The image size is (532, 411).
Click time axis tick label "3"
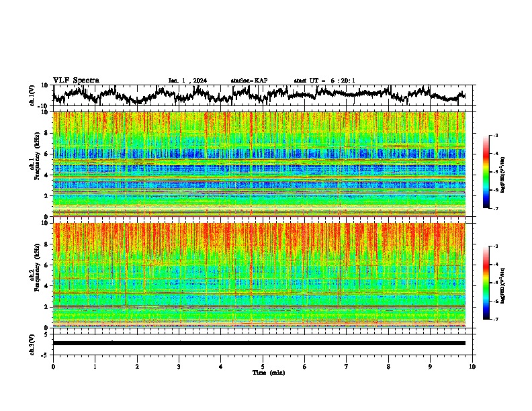click(179, 367)
